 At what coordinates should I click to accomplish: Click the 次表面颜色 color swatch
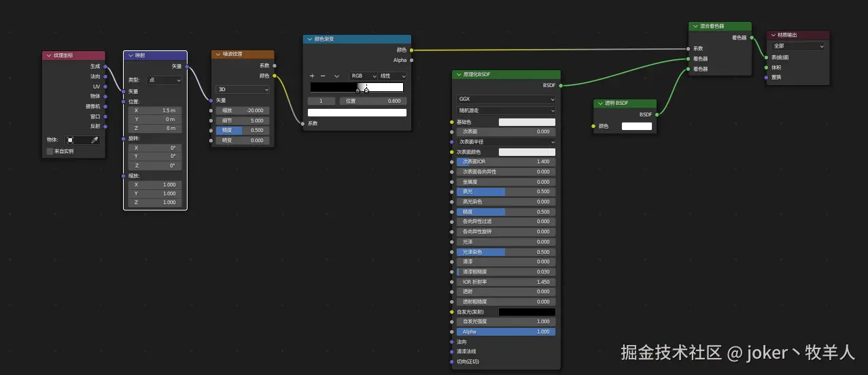click(x=527, y=152)
